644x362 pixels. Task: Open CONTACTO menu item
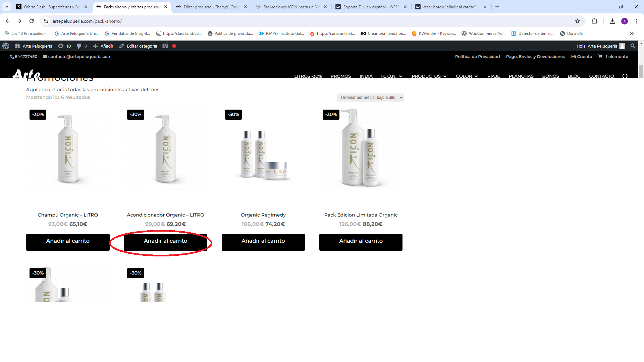[601, 76]
